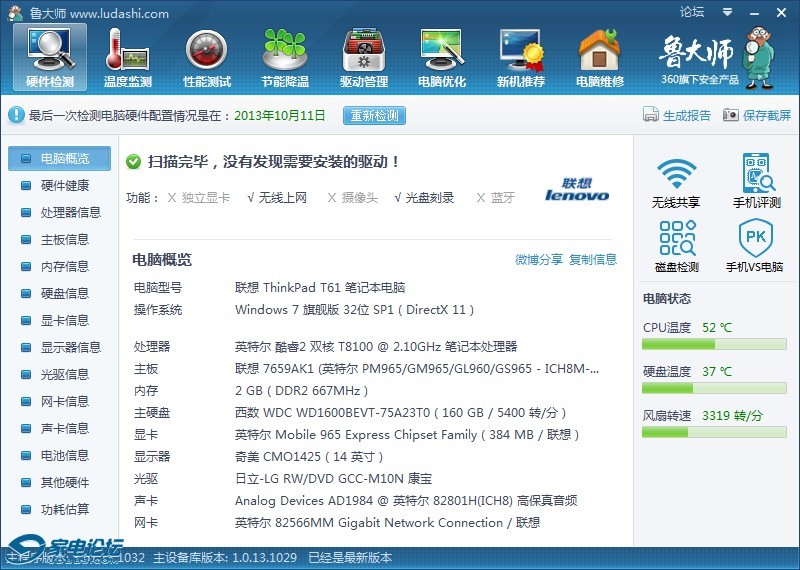Go to 驱动管理 driver management
Screen dimensions: 800x570
pyautogui.click(x=364, y=56)
